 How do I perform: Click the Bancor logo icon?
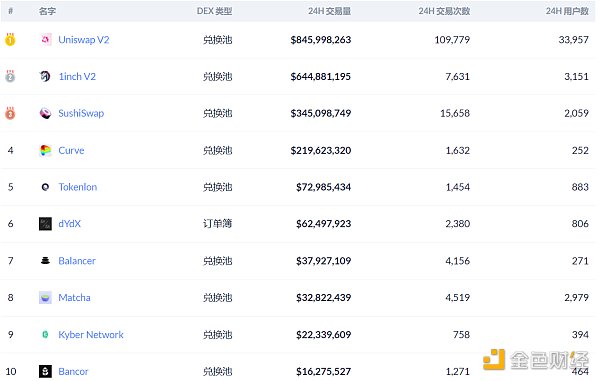click(x=45, y=371)
